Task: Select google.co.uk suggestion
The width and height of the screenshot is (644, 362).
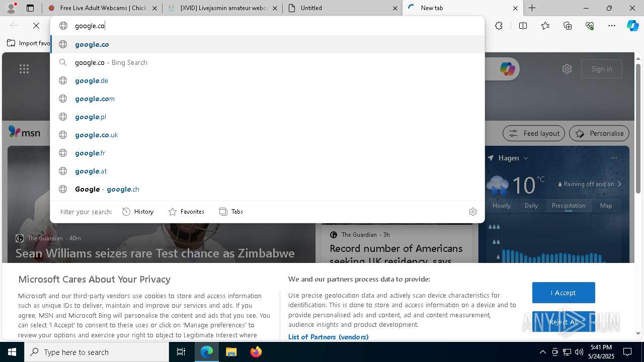Action: 268,135
